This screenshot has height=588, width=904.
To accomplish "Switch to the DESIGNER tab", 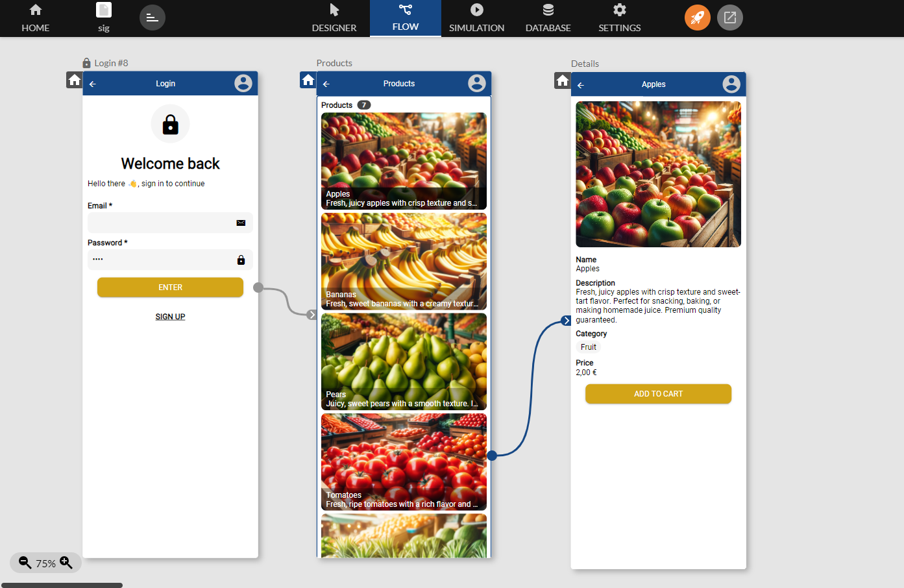I will pos(334,18).
